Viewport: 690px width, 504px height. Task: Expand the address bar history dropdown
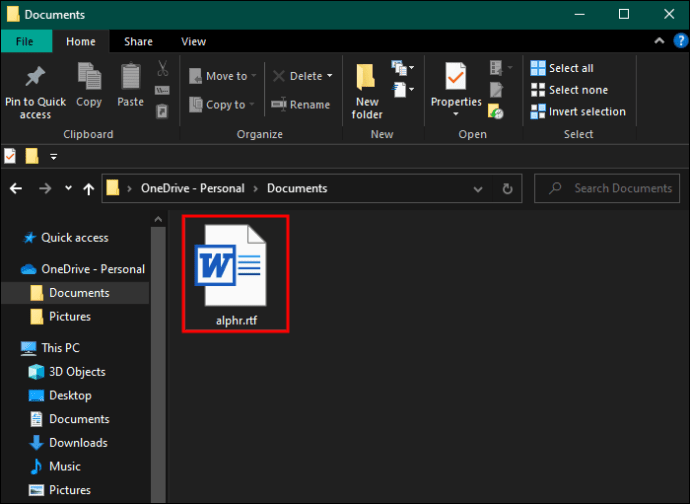pos(477,189)
